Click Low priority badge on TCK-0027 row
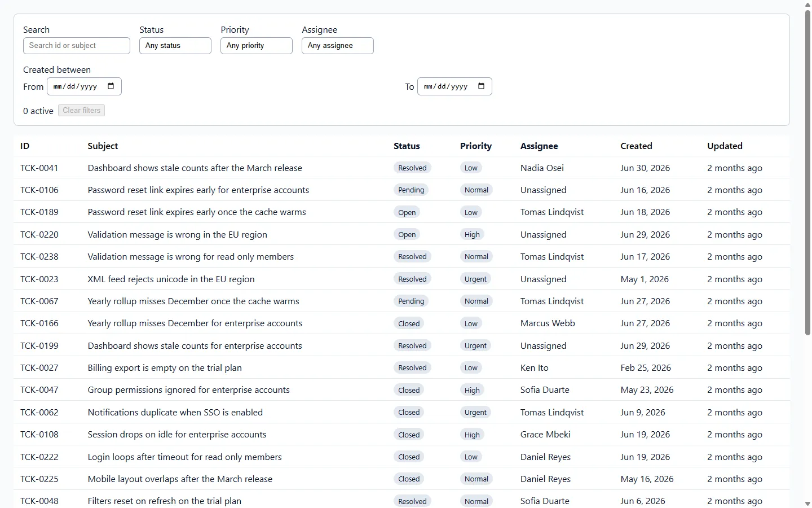 471,367
